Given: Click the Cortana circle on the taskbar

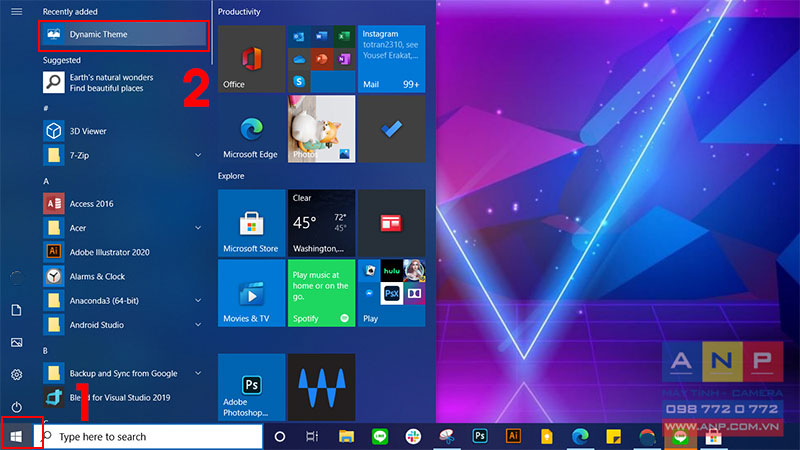Looking at the screenshot, I should pos(280,437).
